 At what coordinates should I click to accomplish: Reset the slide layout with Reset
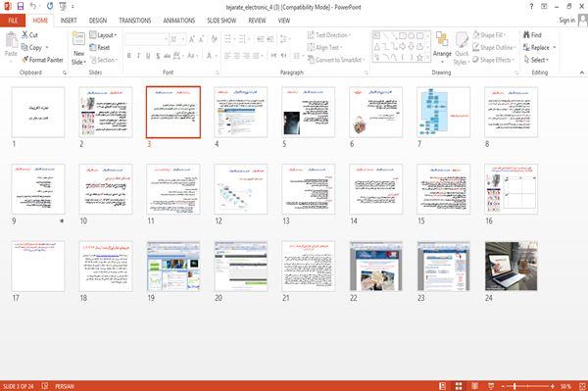tap(100, 47)
